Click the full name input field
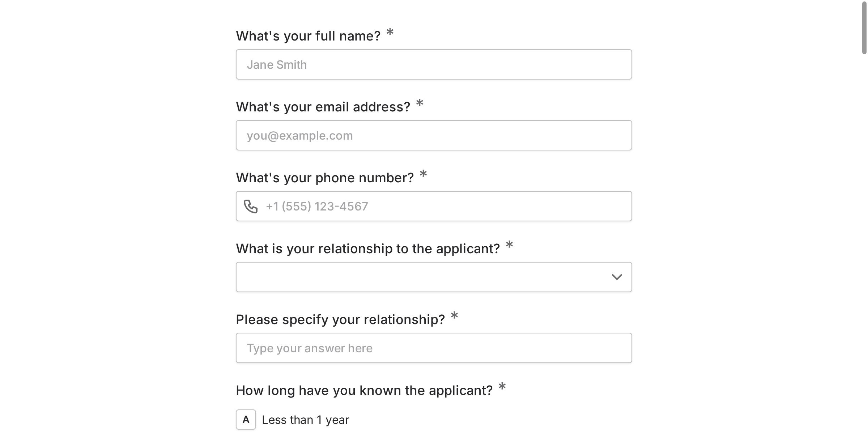This screenshot has width=868, height=434. (x=434, y=64)
